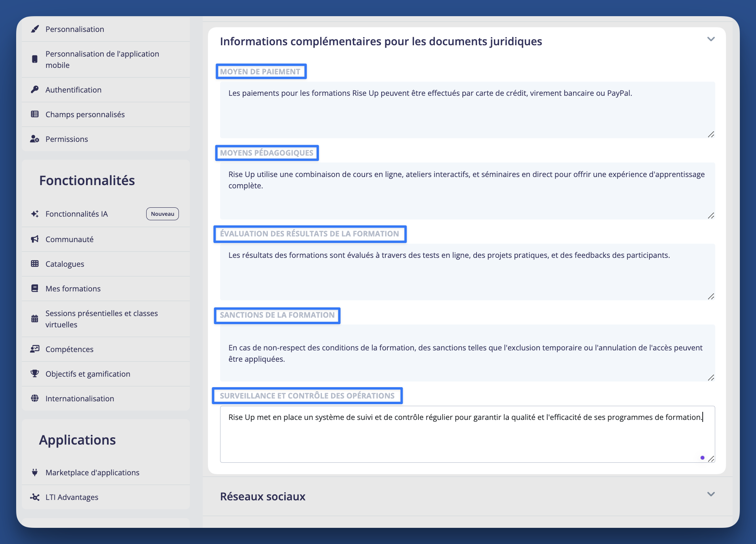The height and width of the screenshot is (544, 756).
Task: Click the Objectifs et gamification trophy icon
Action: point(35,374)
